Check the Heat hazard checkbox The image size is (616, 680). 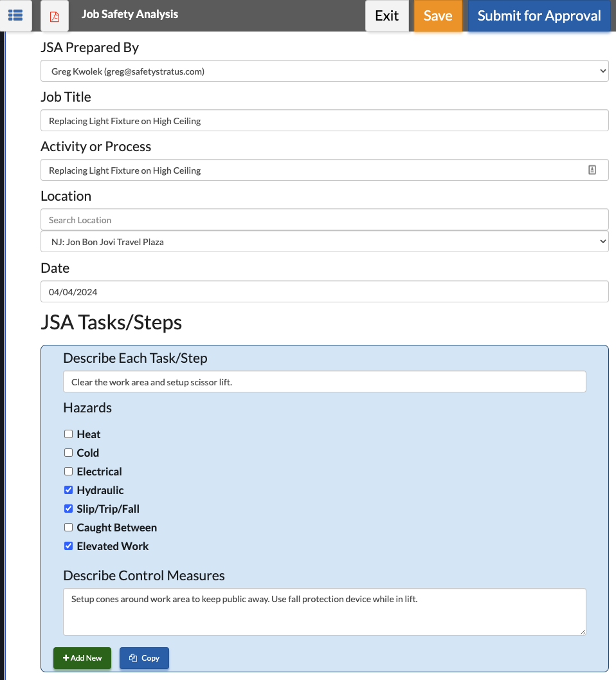coord(68,434)
